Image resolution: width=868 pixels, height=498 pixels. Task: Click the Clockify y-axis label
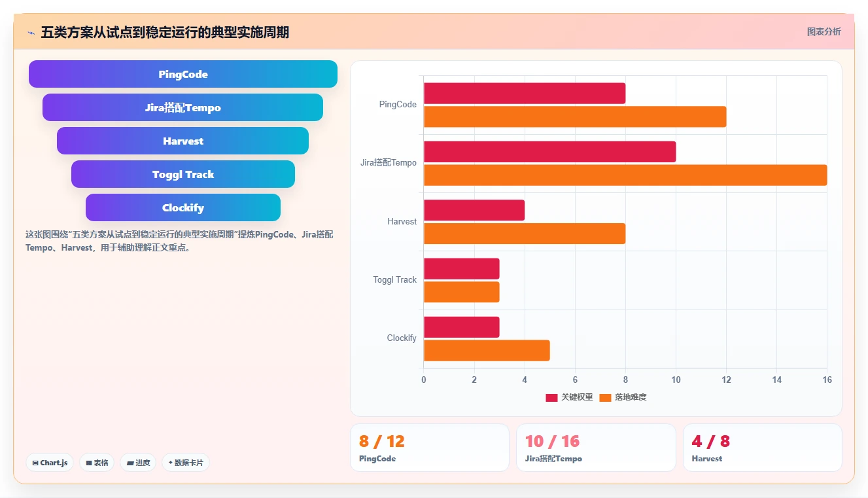402,338
